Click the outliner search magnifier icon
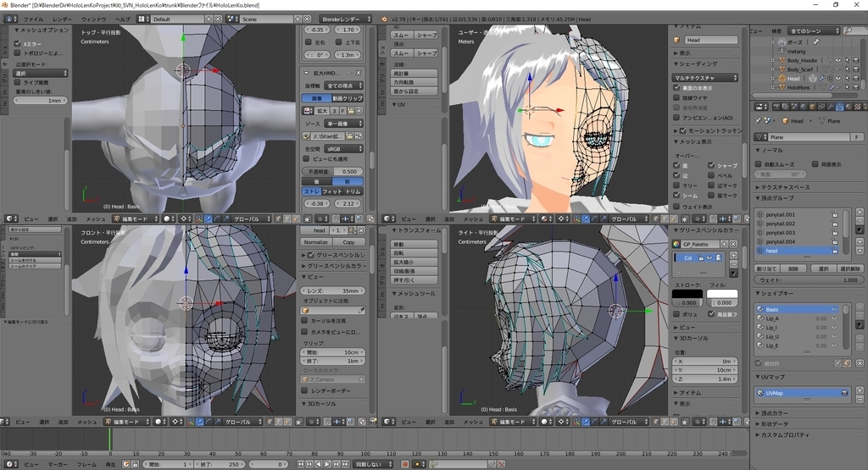Viewport: 868px width, 470px height. click(848, 31)
